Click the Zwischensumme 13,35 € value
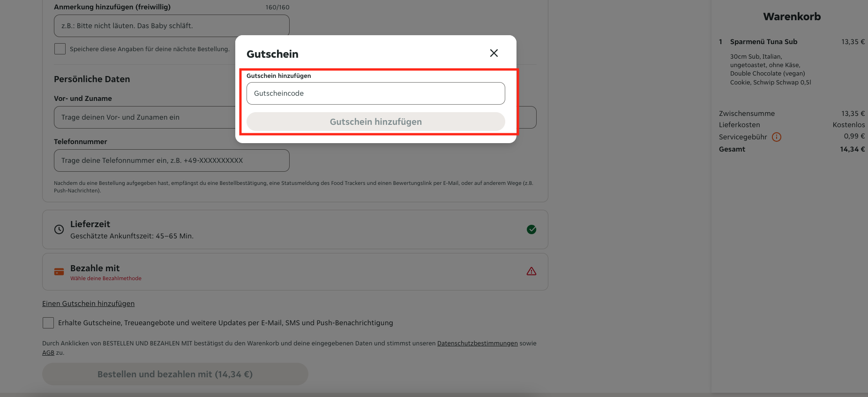The image size is (868, 397). (853, 114)
